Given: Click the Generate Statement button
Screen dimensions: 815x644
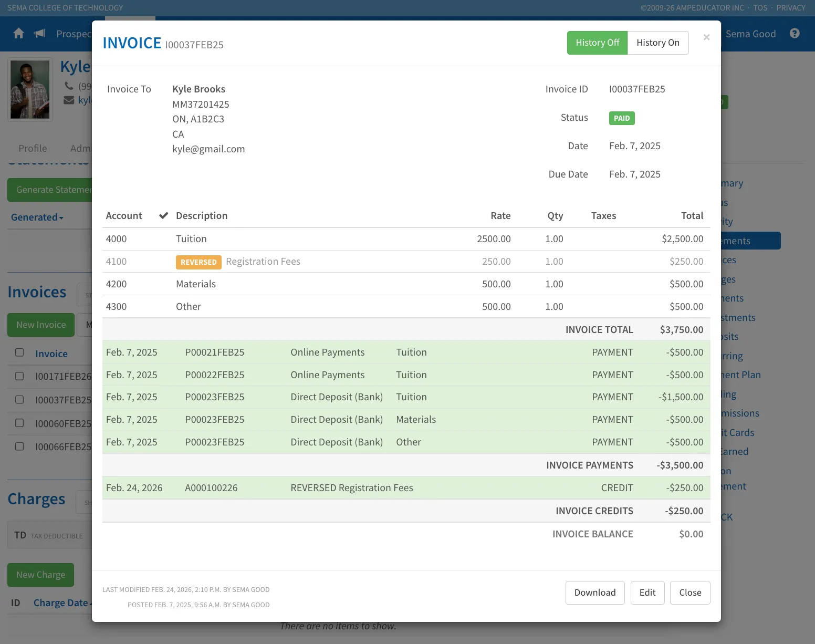Looking at the screenshot, I should pos(50,190).
